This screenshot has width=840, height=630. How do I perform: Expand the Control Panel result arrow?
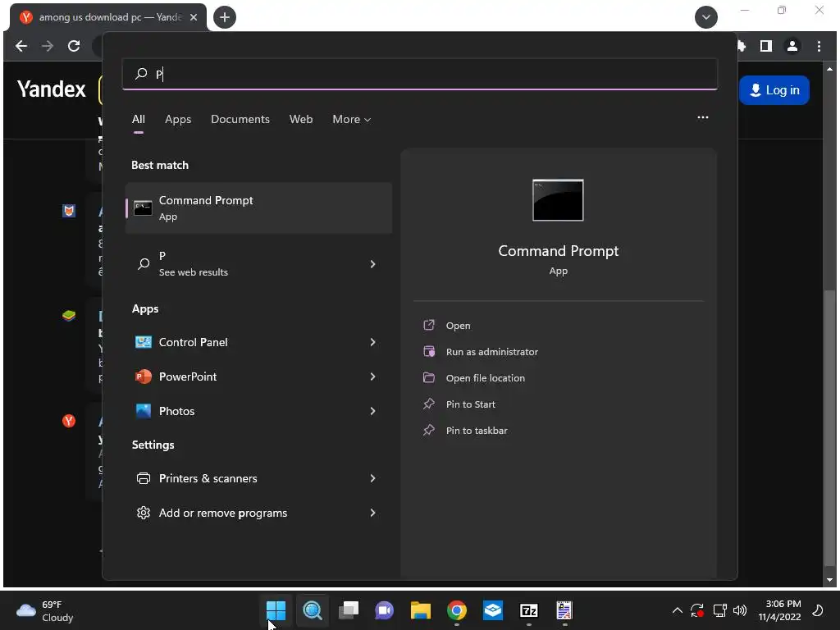(x=373, y=342)
